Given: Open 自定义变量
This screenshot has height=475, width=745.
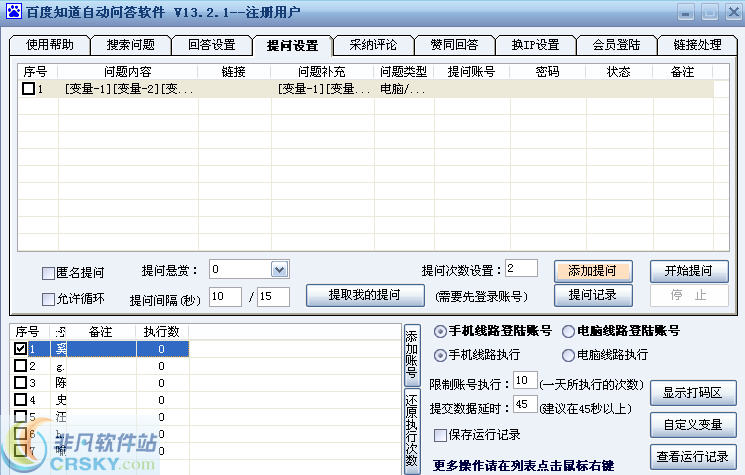Looking at the screenshot, I should (x=693, y=425).
